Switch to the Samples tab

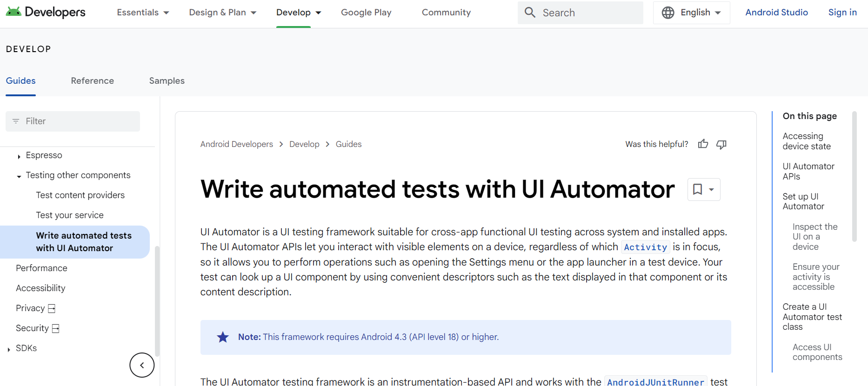tap(167, 81)
